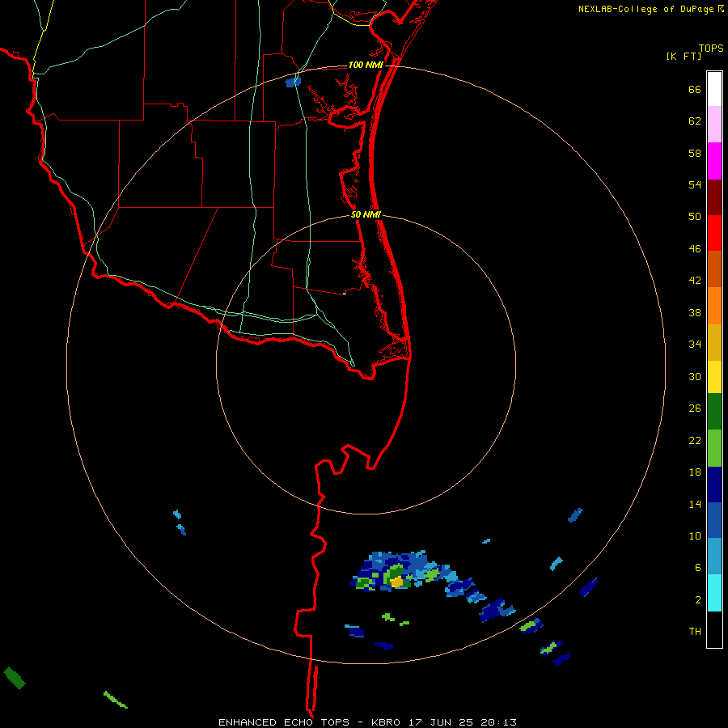Click the K FT units label
The image size is (728, 728).
(684, 56)
